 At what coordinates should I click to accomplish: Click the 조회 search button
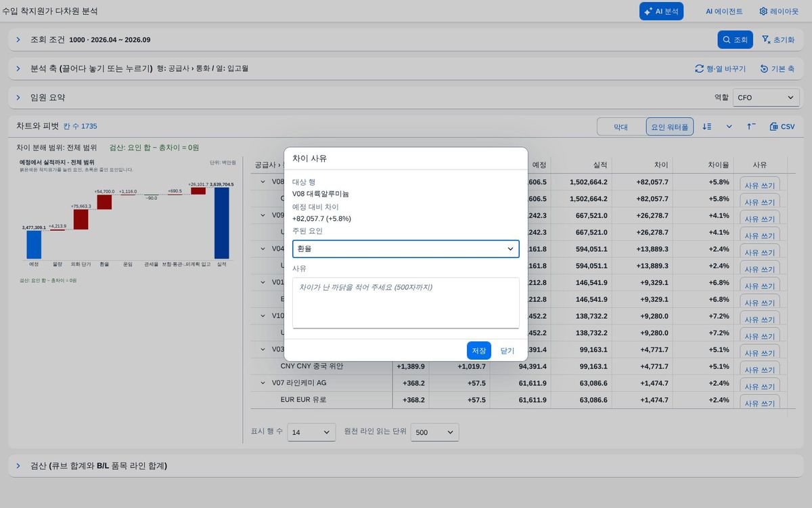click(x=735, y=40)
